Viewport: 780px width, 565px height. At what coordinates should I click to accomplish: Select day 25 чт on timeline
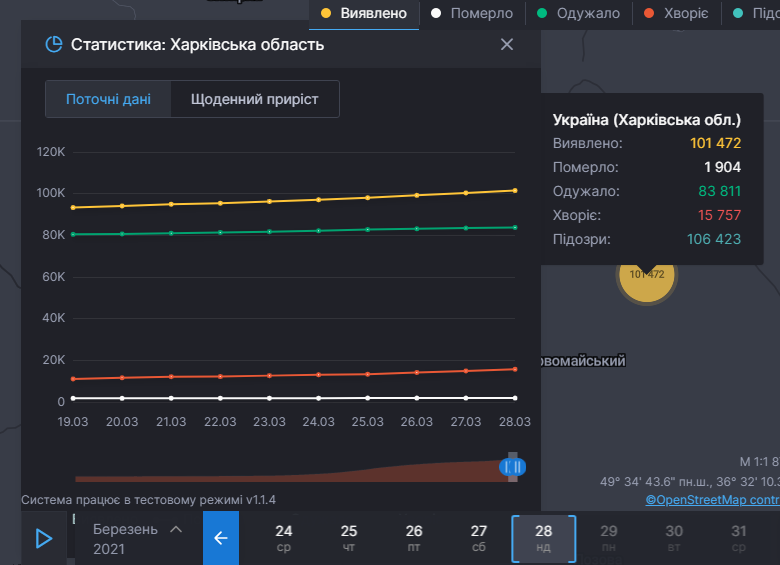pyautogui.click(x=349, y=538)
